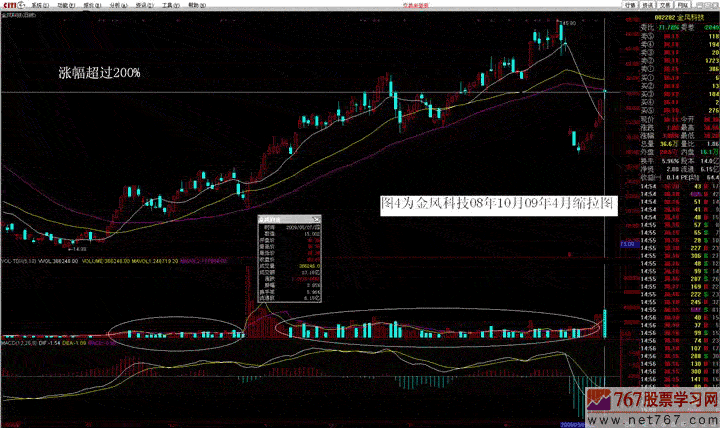Open the 功能 (Function) menu
This screenshot has height=428, width=720.
tap(66, 6)
